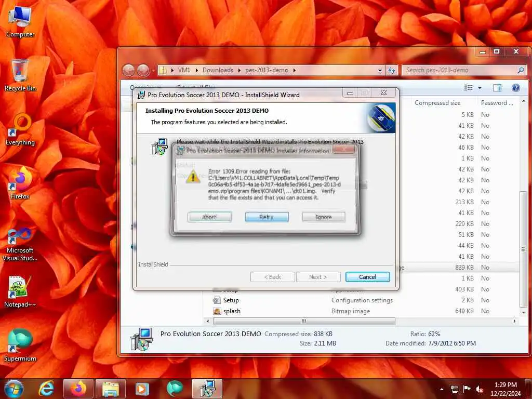
Task: Click the 220 KB compressed size entry
Action: coord(464,224)
